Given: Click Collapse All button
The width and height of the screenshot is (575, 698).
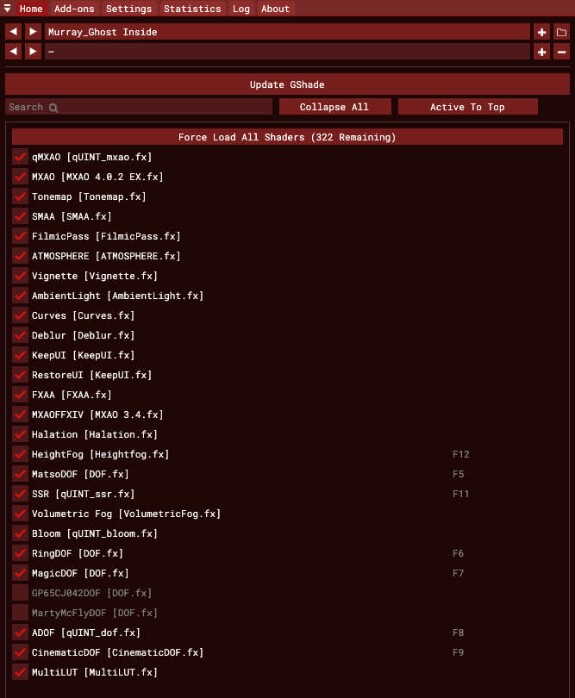Looking at the screenshot, I should [334, 107].
